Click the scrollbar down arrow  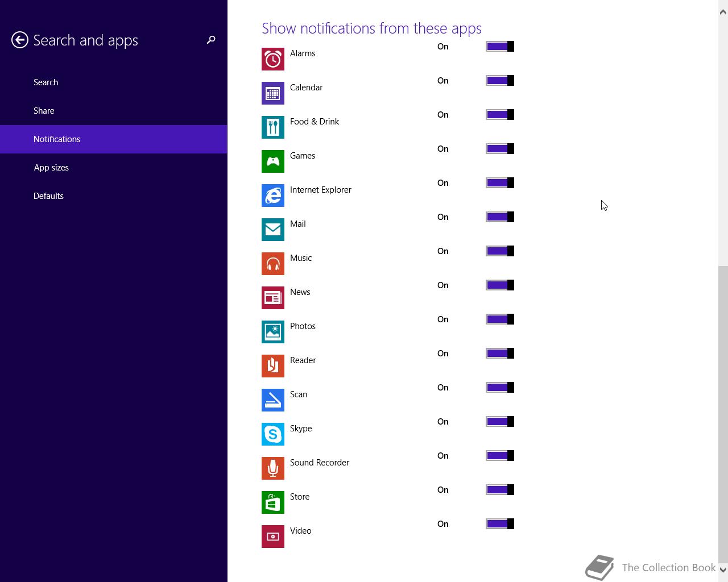tap(723, 569)
